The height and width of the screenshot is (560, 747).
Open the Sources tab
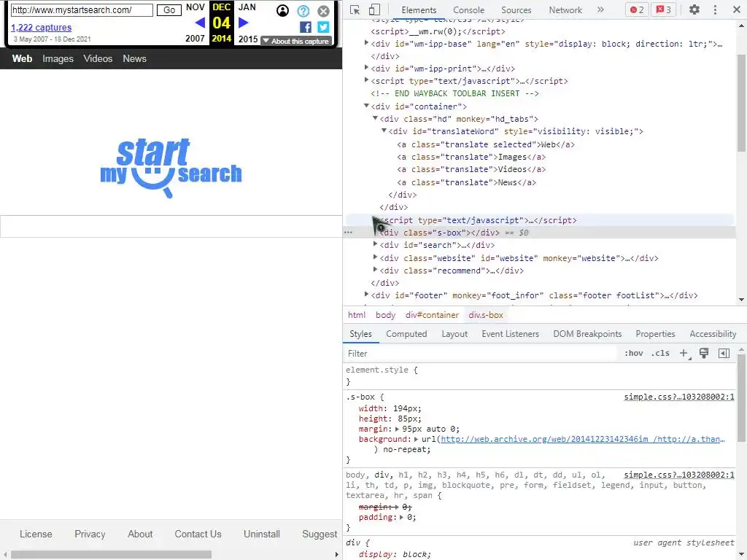coord(516,10)
